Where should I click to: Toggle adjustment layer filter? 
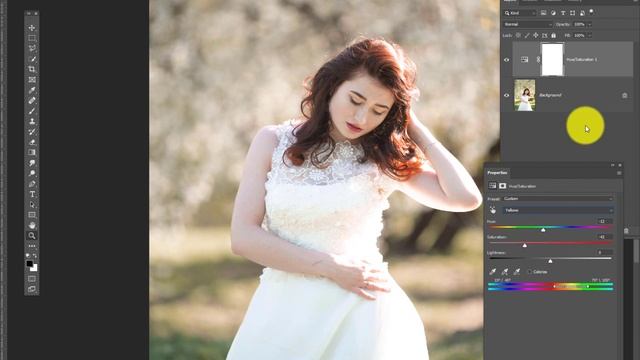[553, 13]
